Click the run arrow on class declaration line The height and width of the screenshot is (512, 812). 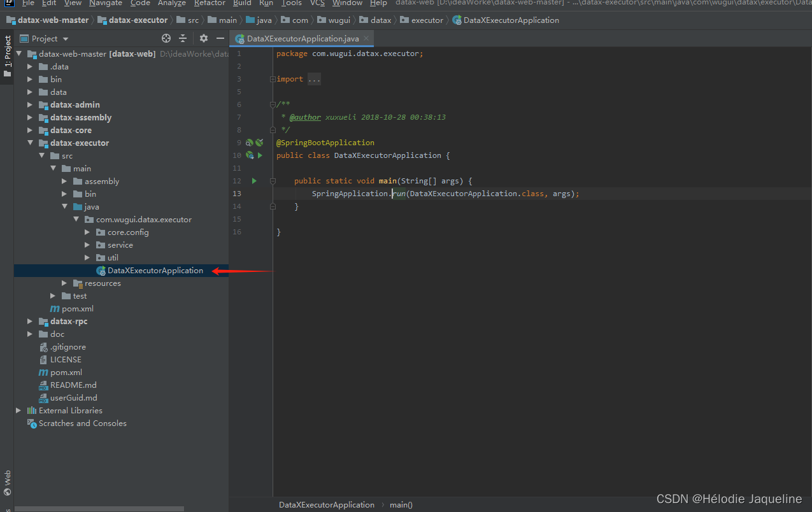click(260, 155)
